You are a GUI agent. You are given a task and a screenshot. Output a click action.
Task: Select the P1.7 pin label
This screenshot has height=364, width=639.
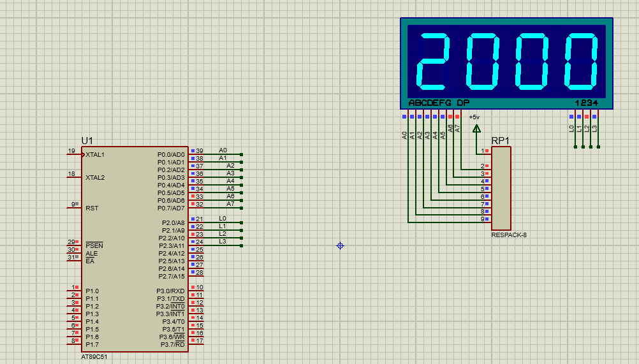[x=92, y=344]
